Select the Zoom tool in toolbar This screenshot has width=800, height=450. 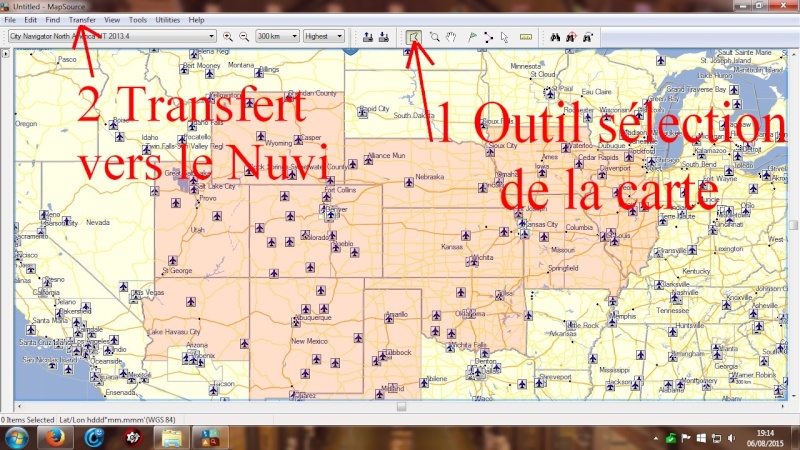click(x=434, y=37)
